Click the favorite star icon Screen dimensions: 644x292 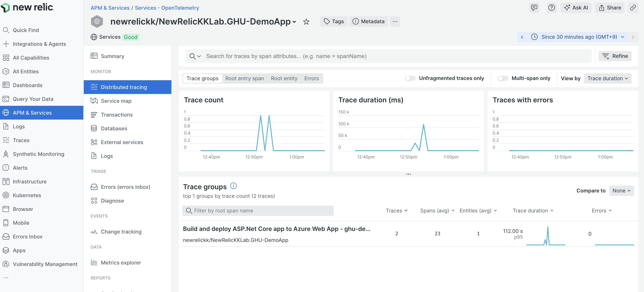pyautogui.click(x=306, y=22)
